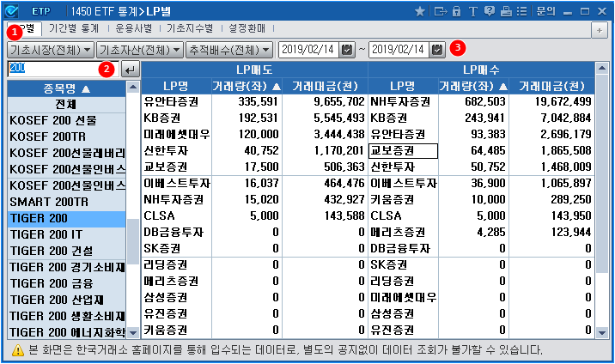The width and height of the screenshot is (615, 364).
Task: Expand the 추적배수(전체) dropdown
Action: pos(230,50)
